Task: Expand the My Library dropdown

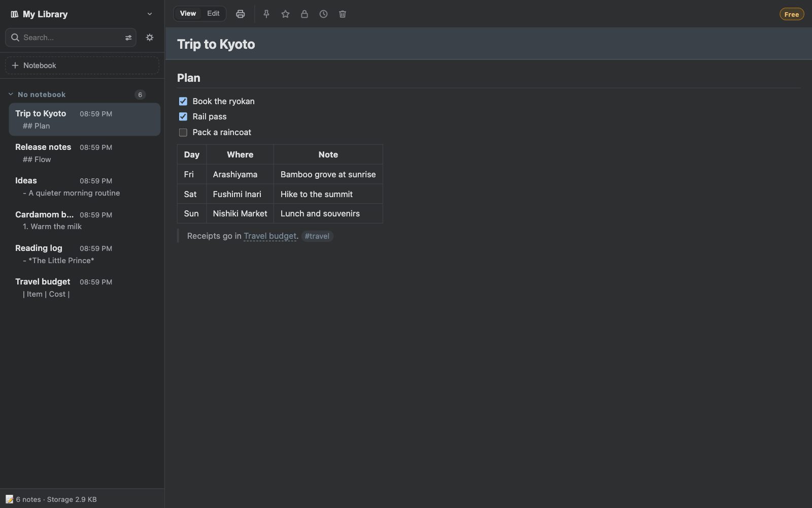Action: [149, 14]
